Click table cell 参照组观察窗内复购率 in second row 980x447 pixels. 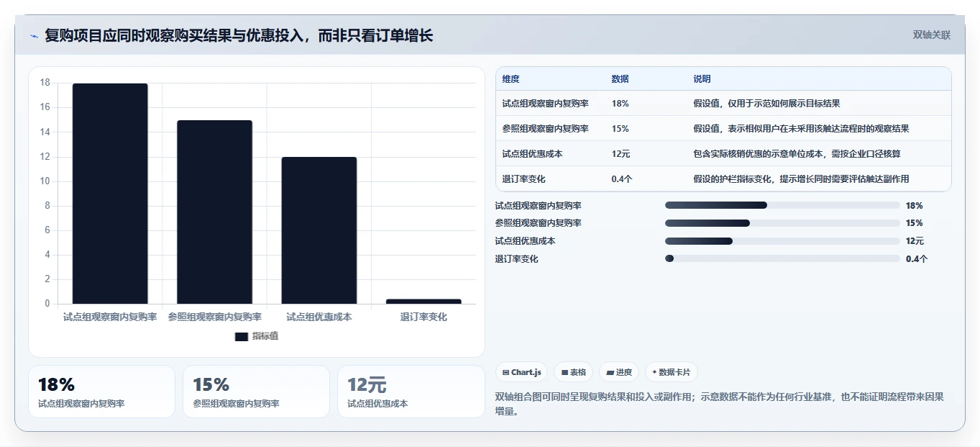click(x=545, y=129)
